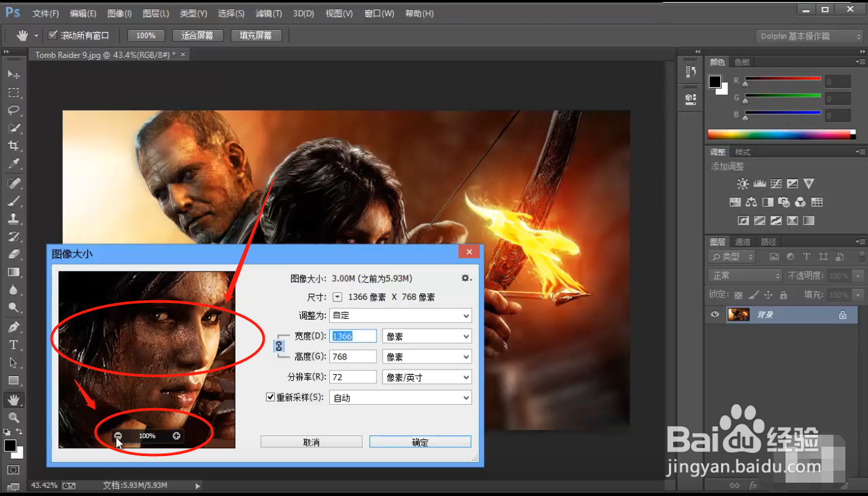Viewport: 868px width, 496px height.
Task: Select the Clone Stamp tool
Action: pos(13,219)
